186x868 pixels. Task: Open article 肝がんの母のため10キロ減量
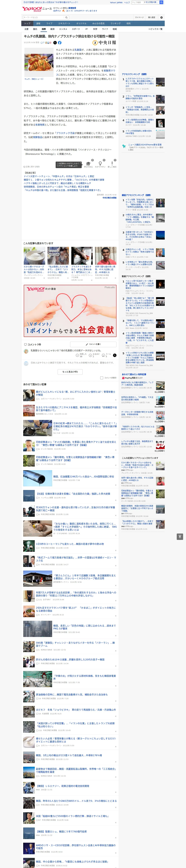pyautogui.click(x=70, y=659)
